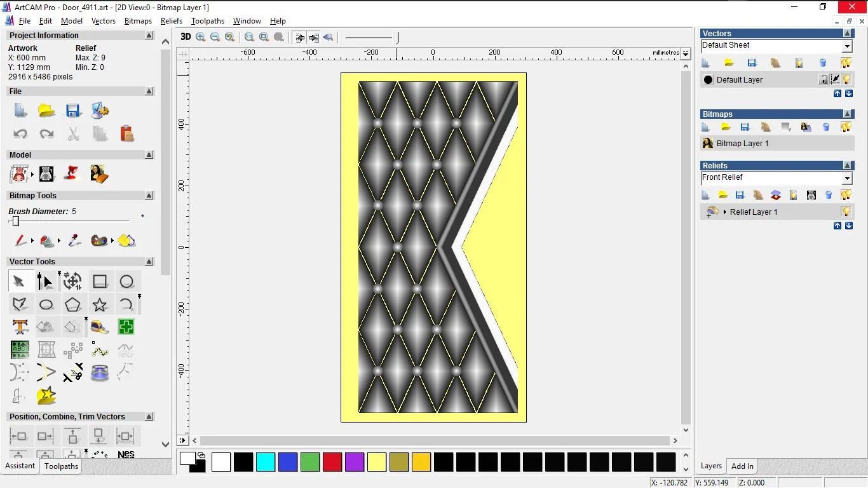Select the create rectangle vector tool

100,281
